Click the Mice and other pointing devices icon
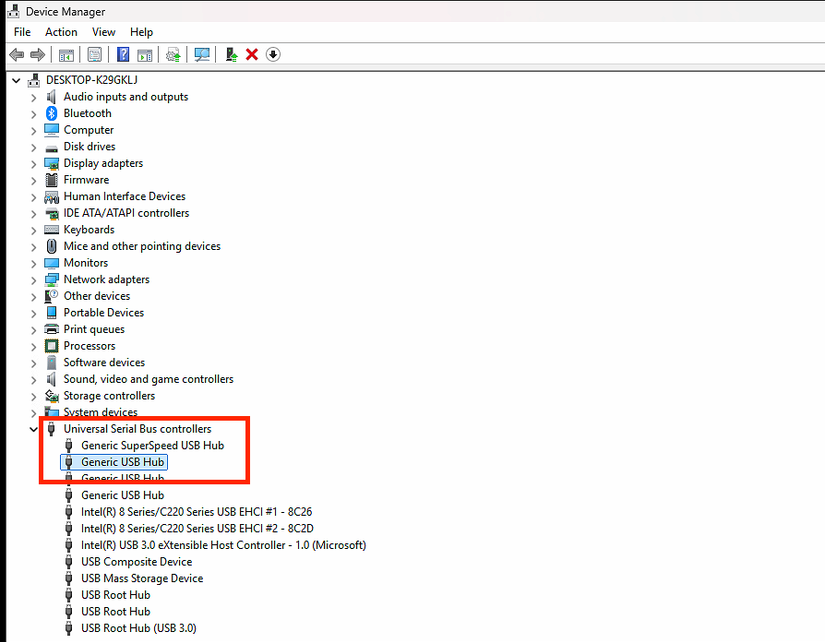This screenshot has width=825, height=642. click(52, 246)
